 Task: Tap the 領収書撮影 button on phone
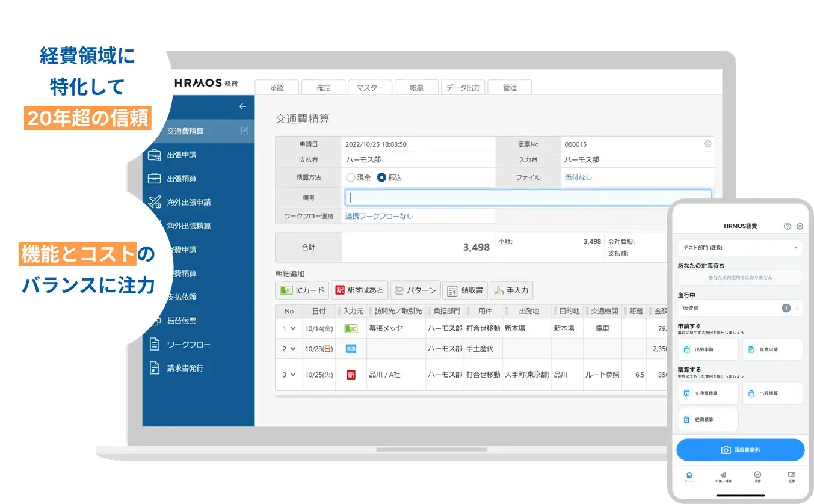(740, 450)
